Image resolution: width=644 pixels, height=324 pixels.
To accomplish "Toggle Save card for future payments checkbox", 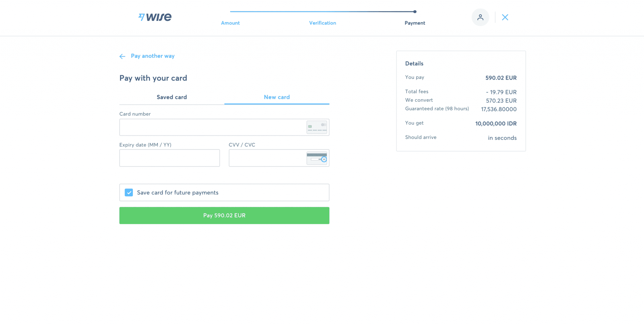I will tap(129, 193).
